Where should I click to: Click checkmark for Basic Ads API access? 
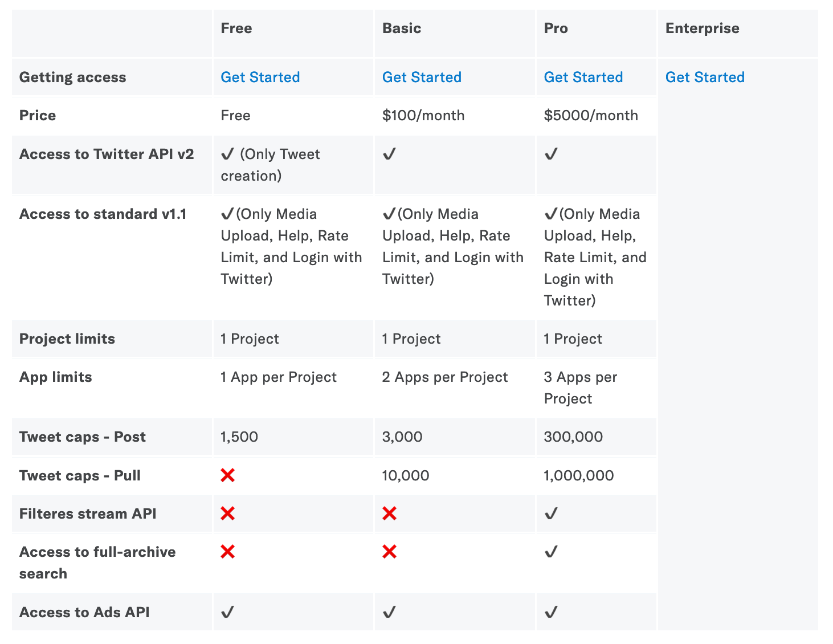[389, 612]
